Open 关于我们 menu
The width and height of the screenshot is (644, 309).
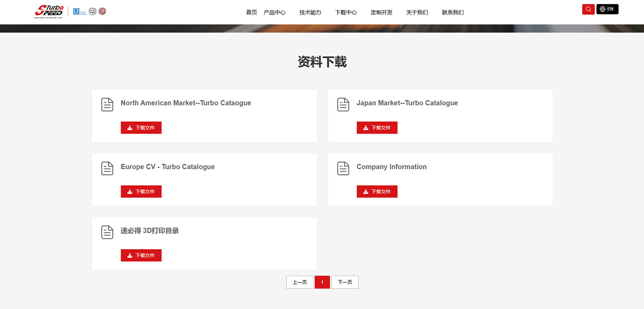(x=417, y=13)
